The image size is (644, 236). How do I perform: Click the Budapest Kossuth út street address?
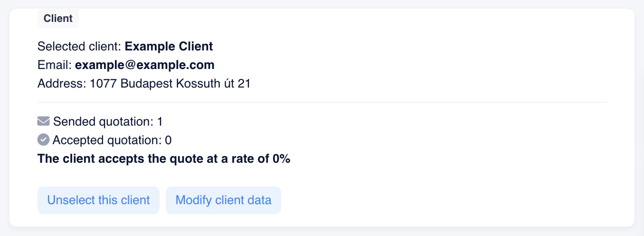pos(170,84)
